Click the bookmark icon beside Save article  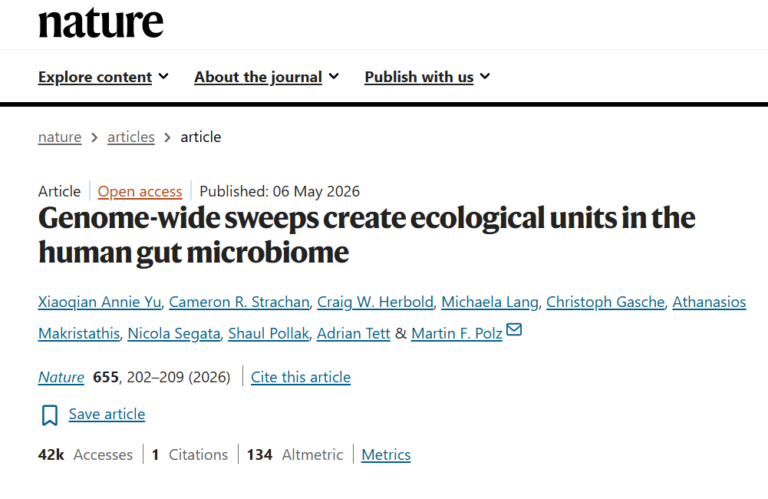[x=49, y=415]
